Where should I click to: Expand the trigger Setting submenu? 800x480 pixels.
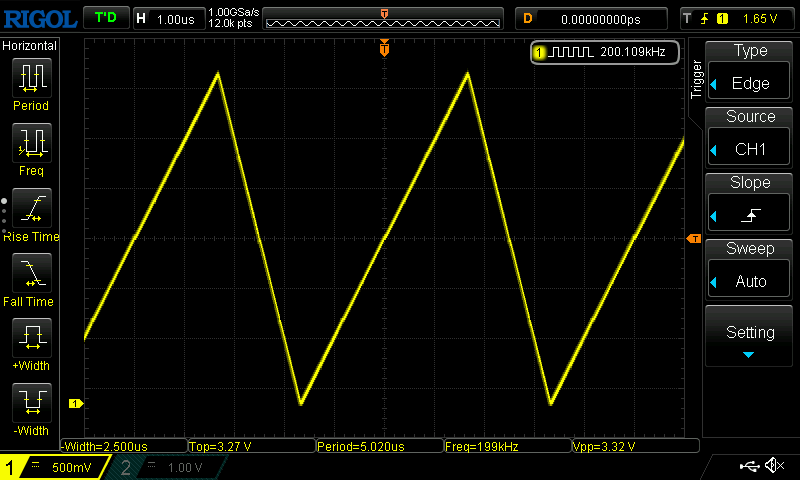[x=749, y=336]
